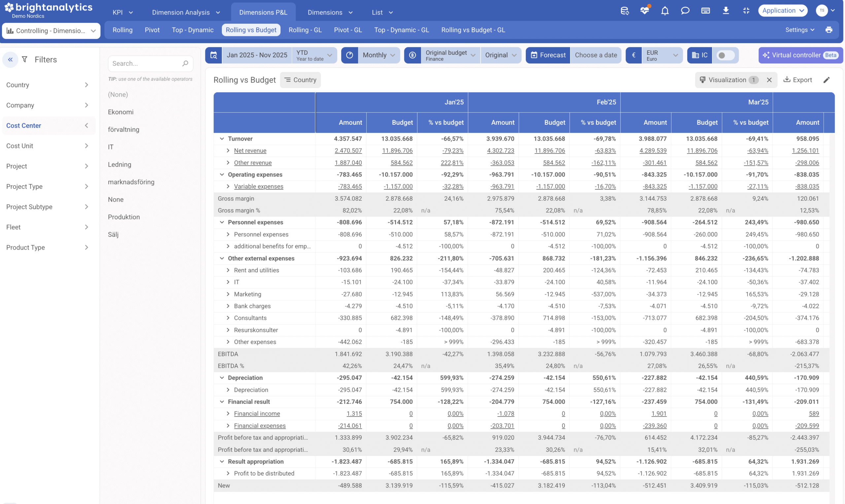This screenshot has height=504, width=845.
Task: Open the Virtual controller Beta
Action: coord(800,55)
